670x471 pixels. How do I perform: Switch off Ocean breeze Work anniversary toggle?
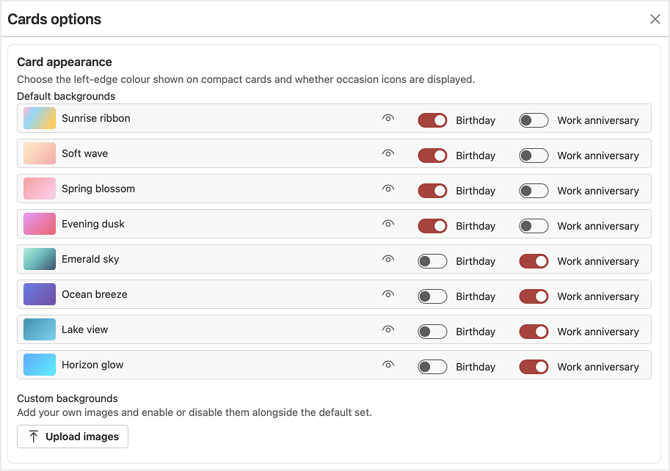(533, 296)
